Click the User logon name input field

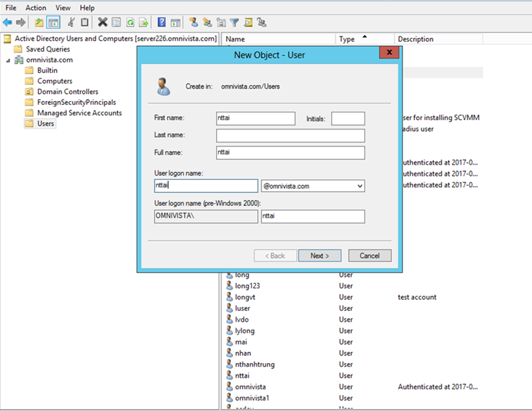206,186
